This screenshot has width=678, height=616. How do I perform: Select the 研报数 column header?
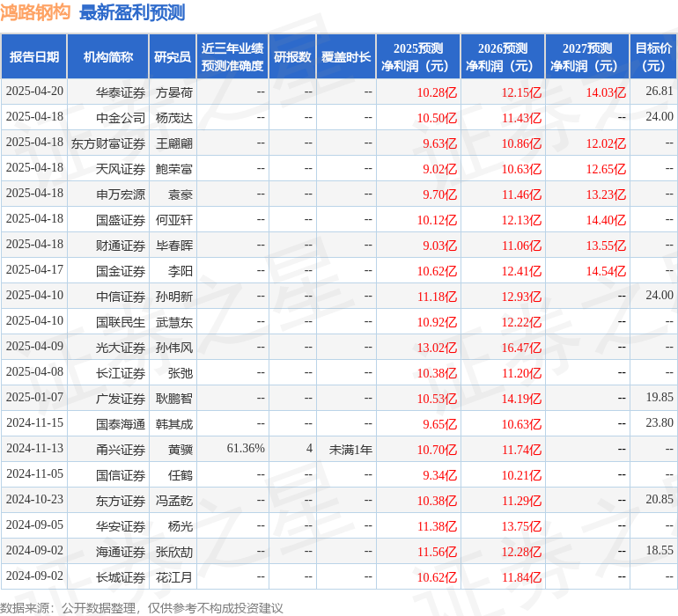[292, 57]
